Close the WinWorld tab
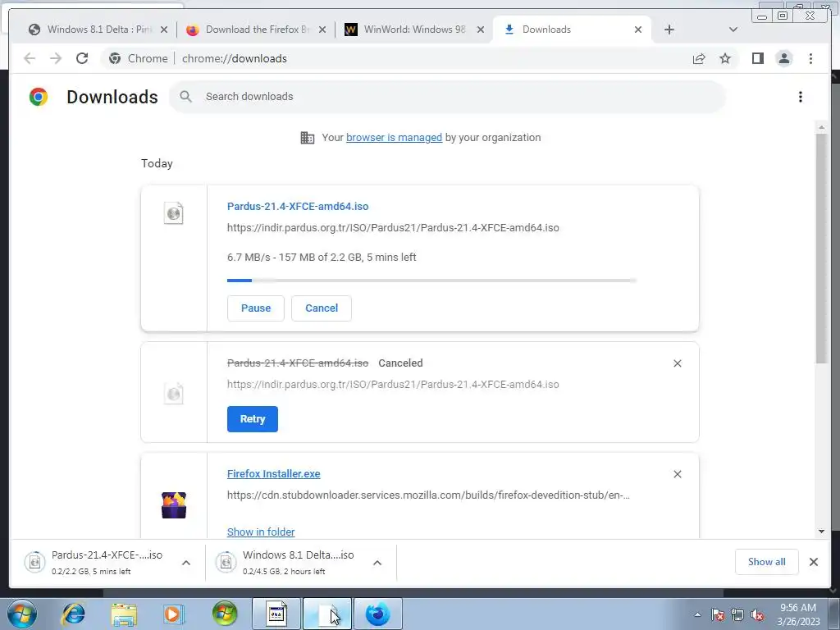840x630 pixels. [481, 30]
